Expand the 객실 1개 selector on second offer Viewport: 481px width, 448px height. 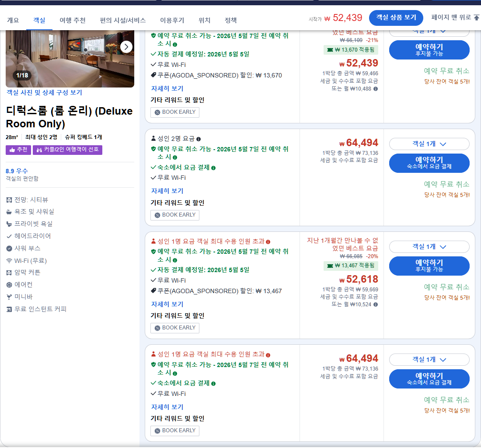[429, 144]
